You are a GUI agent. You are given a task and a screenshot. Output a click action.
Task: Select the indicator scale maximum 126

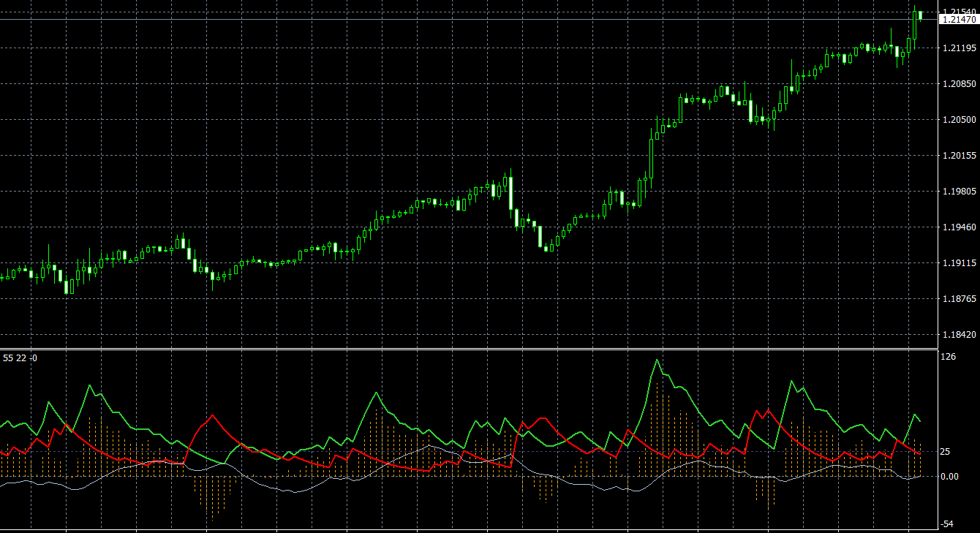pos(948,357)
